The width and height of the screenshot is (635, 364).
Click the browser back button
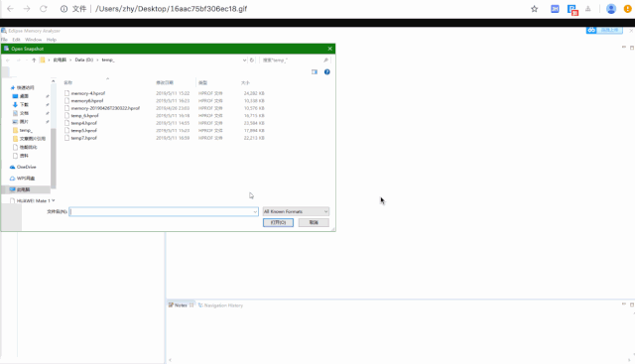tap(10, 9)
